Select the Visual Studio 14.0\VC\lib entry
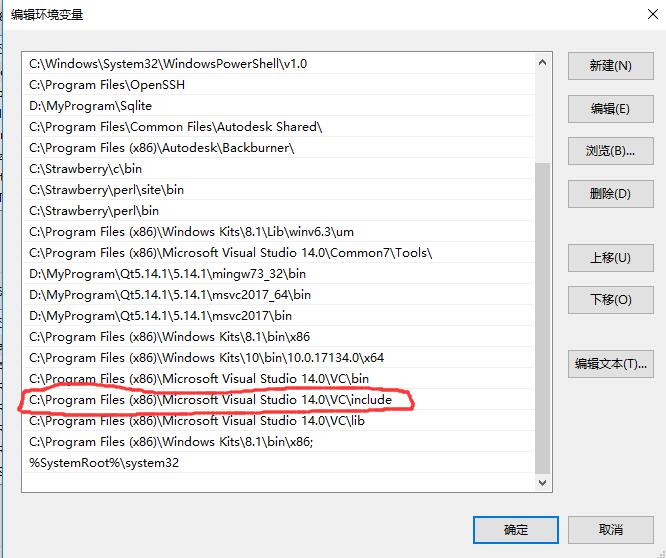 pos(279,421)
